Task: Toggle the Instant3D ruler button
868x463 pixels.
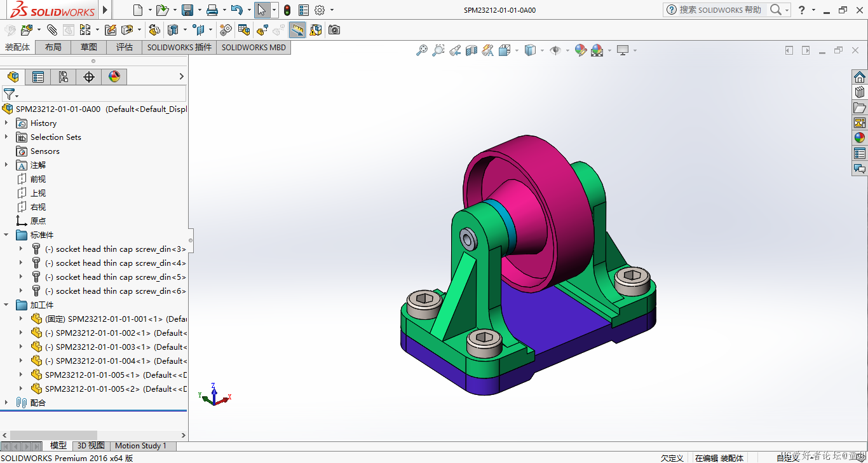Action: pyautogui.click(x=297, y=30)
